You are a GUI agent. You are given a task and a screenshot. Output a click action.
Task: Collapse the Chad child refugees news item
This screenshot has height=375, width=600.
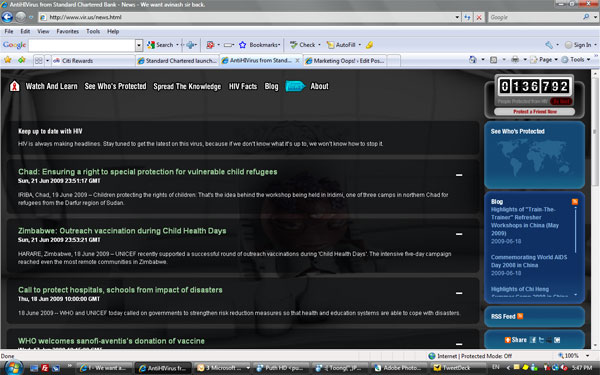coord(459,175)
